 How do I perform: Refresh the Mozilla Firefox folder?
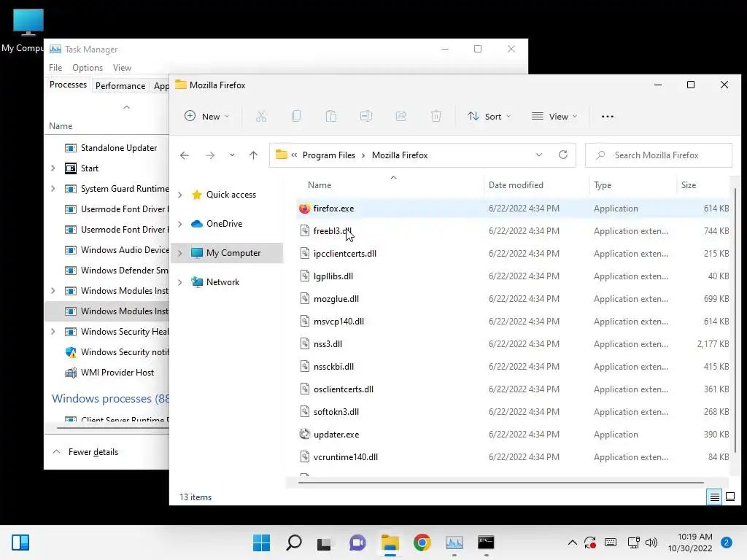[563, 155]
